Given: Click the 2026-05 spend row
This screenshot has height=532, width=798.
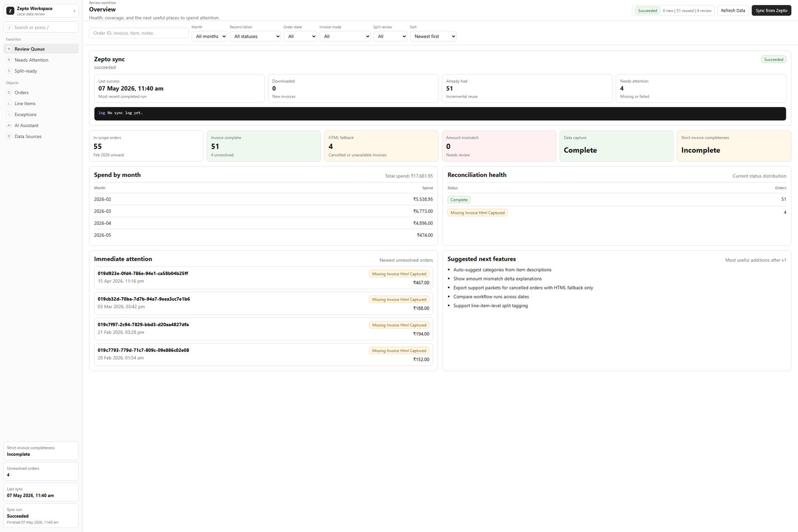Looking at the screenshot, I should point(263,235).
